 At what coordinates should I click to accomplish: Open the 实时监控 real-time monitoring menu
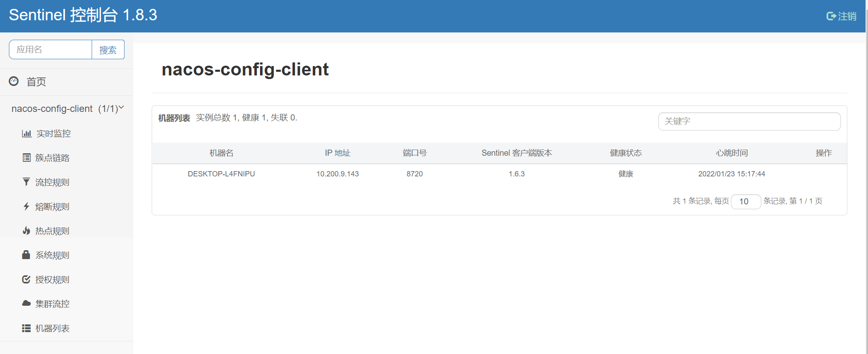54,133
